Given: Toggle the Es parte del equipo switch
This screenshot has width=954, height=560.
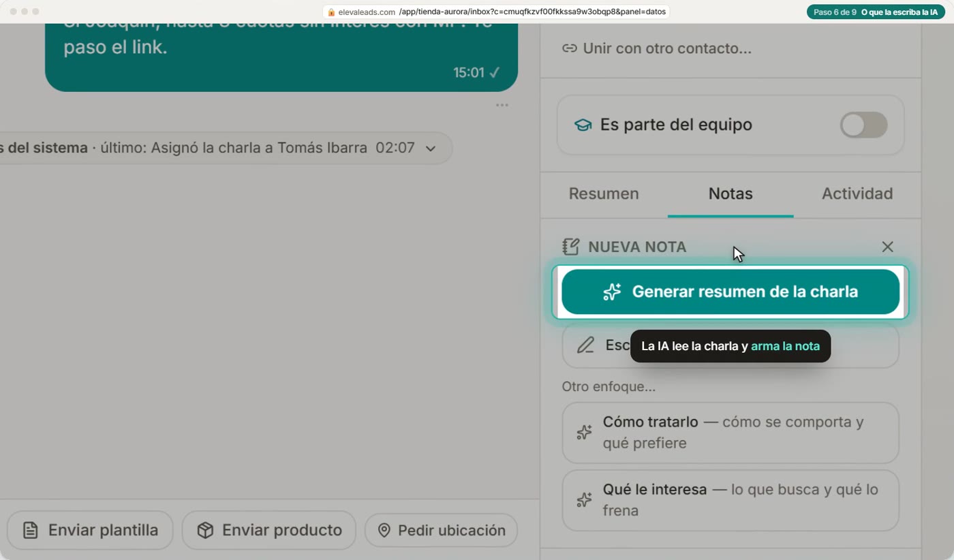Looking at the screenshot, I should pos(863,125).
